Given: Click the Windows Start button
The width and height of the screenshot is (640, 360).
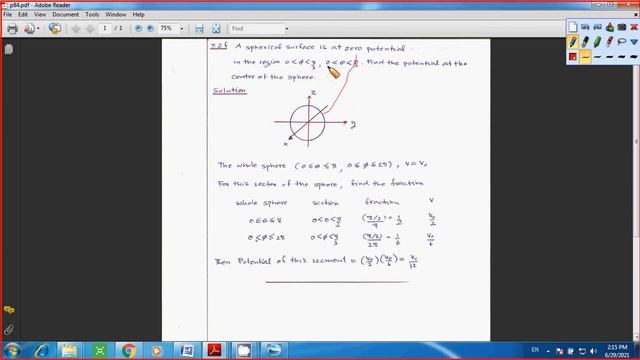Looking at the screenshot, I should [x=12, y=351].
